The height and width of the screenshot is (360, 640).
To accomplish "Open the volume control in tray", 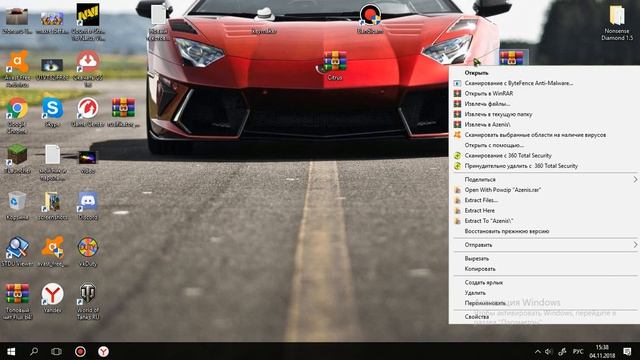I will tap(549, 351).
